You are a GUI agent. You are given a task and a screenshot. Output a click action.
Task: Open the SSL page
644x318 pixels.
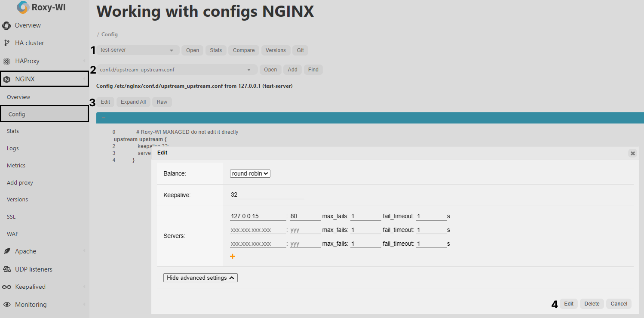coord(11,217)
